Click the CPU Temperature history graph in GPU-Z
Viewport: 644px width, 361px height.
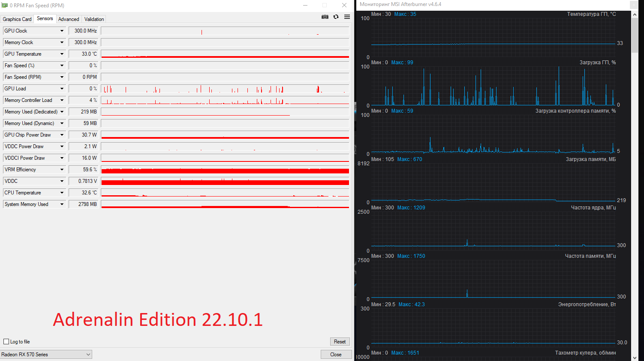[225, 193]
